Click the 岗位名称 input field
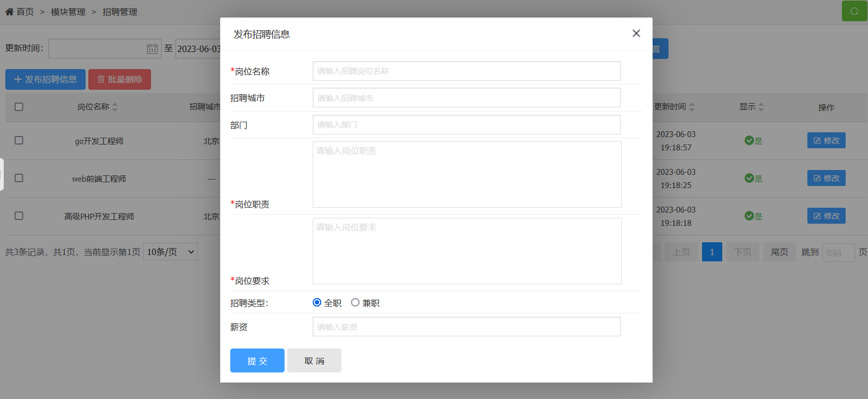868x399 pixels. [466, 71]
